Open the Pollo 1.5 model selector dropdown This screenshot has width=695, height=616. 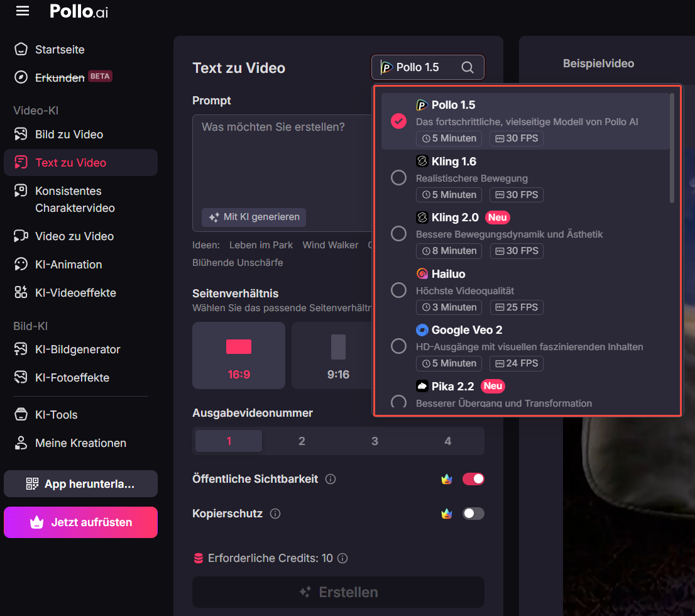point(428,67)
